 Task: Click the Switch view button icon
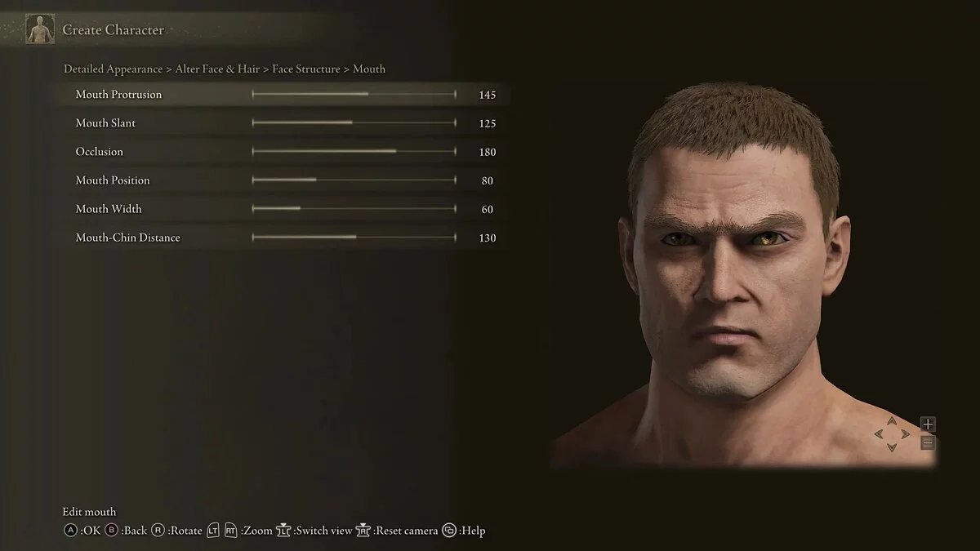coord(284,531)
